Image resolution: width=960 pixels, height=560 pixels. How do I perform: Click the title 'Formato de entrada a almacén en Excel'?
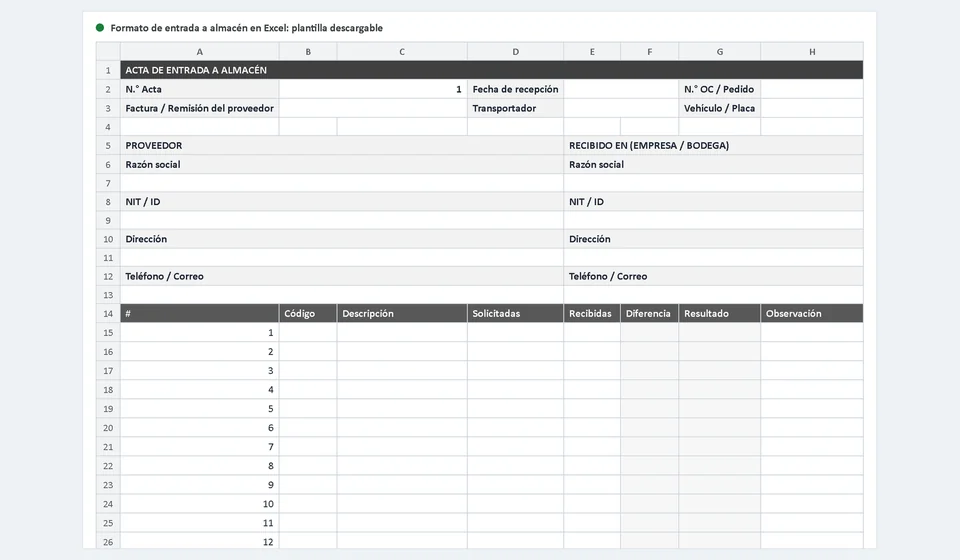(246, 28)
